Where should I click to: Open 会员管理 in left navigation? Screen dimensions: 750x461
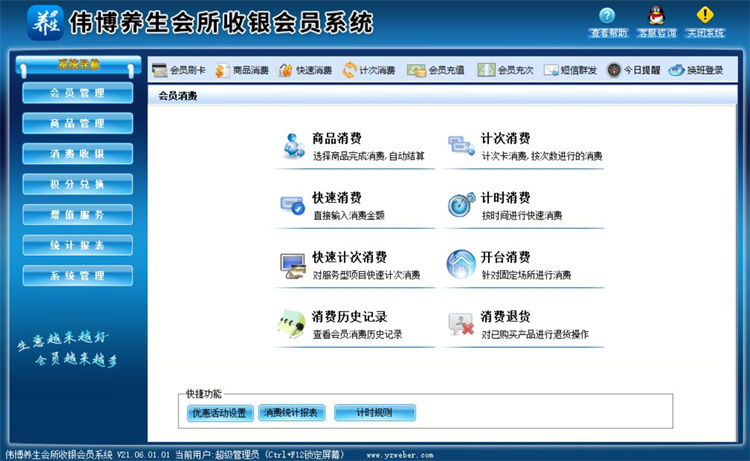pyautogui.click(x=77, y=93)
